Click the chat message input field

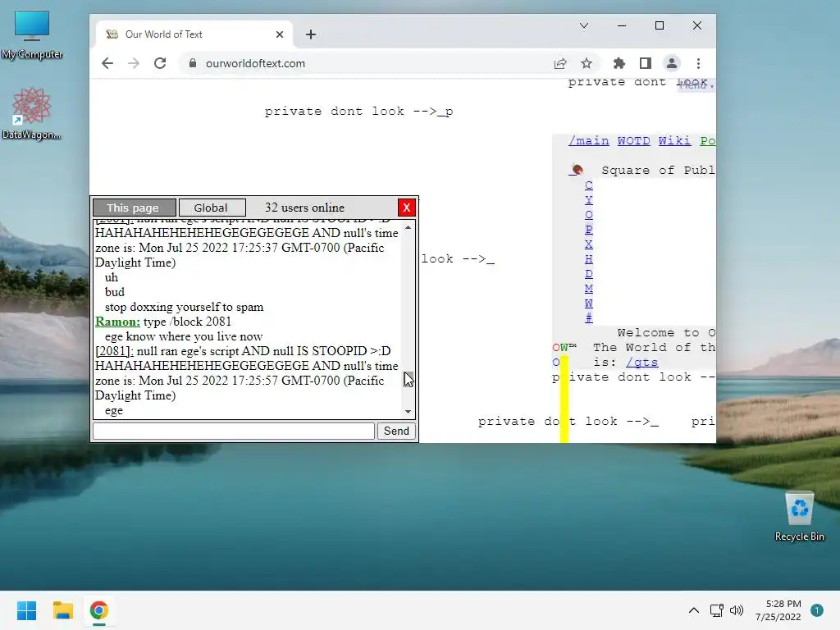[234, 431]
